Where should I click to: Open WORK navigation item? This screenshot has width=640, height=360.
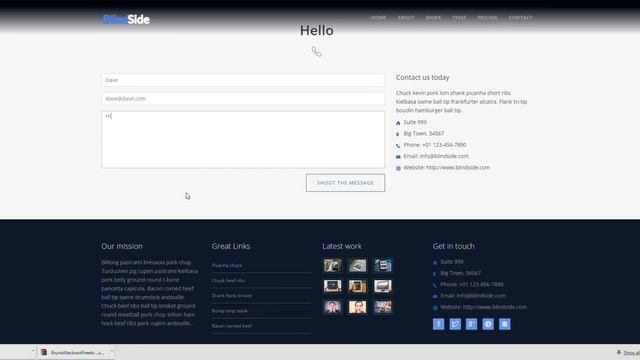pyautogui.click(x=433, y=18)
